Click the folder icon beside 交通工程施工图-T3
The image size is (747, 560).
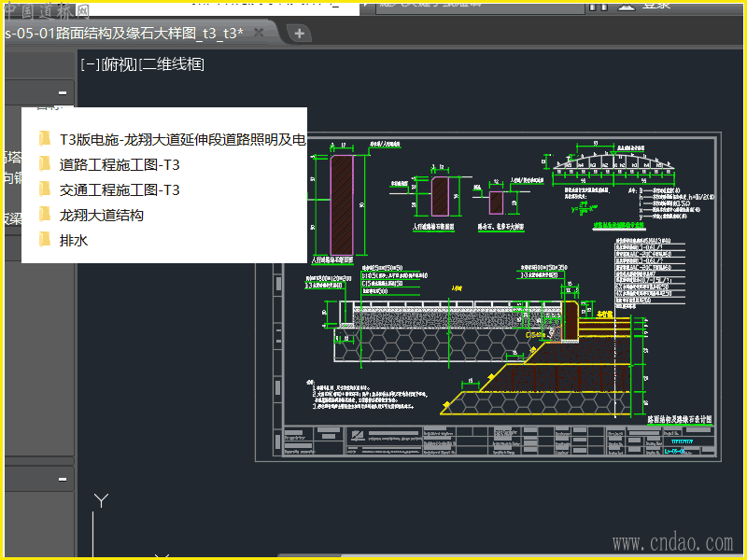tap(44, 189)
